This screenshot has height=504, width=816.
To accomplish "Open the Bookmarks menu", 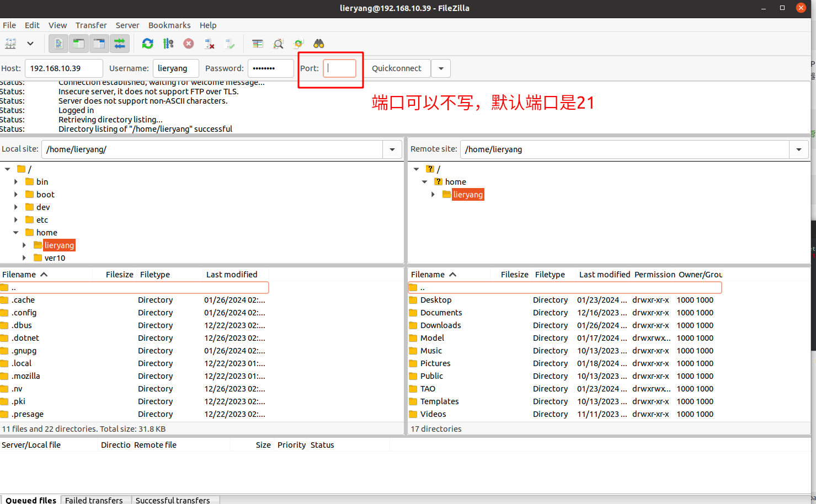I will coord(169,25).
